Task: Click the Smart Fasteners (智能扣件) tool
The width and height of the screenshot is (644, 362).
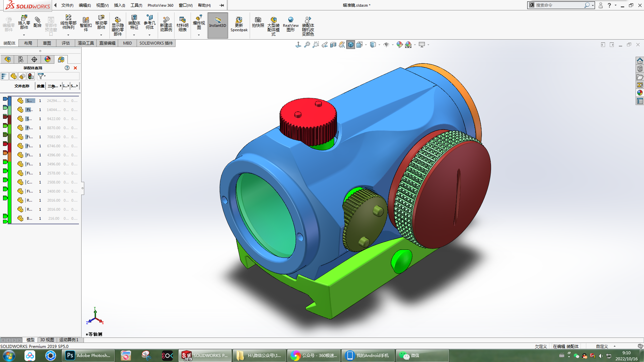Action: [x=86, y=24]
